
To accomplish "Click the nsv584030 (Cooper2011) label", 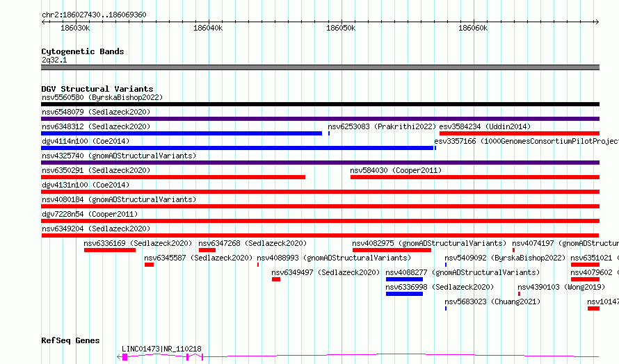I will [396, 170].
